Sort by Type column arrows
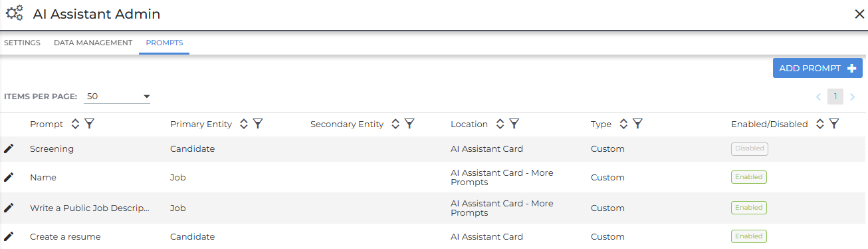 (623, 124)
